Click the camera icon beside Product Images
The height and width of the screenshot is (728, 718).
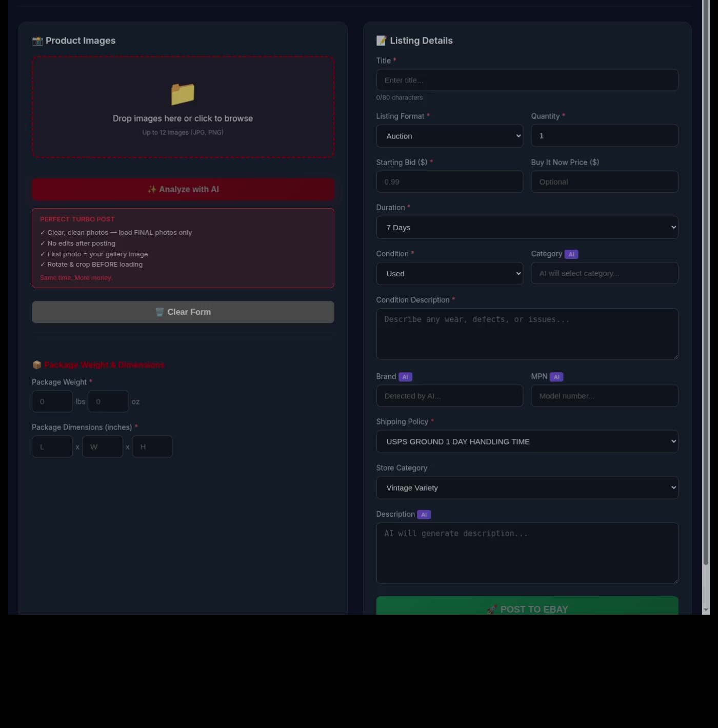(37, 41)
